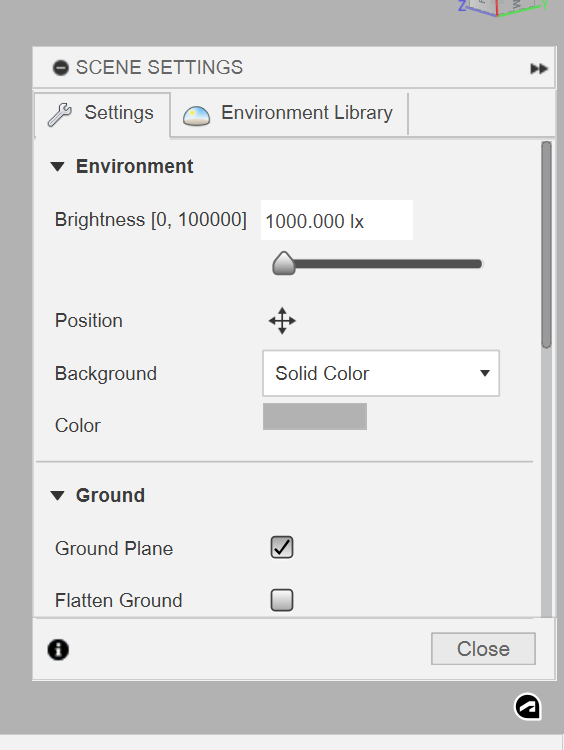
Task: Click the double-arrow expand icon in header
Action: 539,69
